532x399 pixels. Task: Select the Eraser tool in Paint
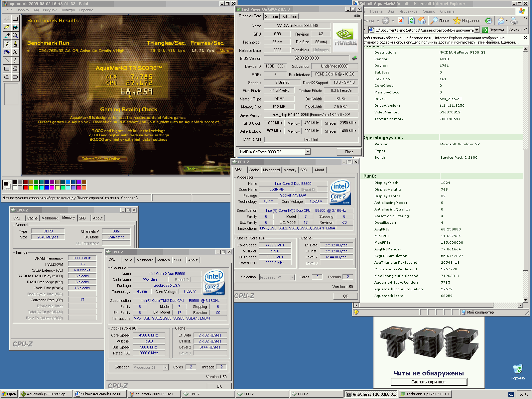7,27
